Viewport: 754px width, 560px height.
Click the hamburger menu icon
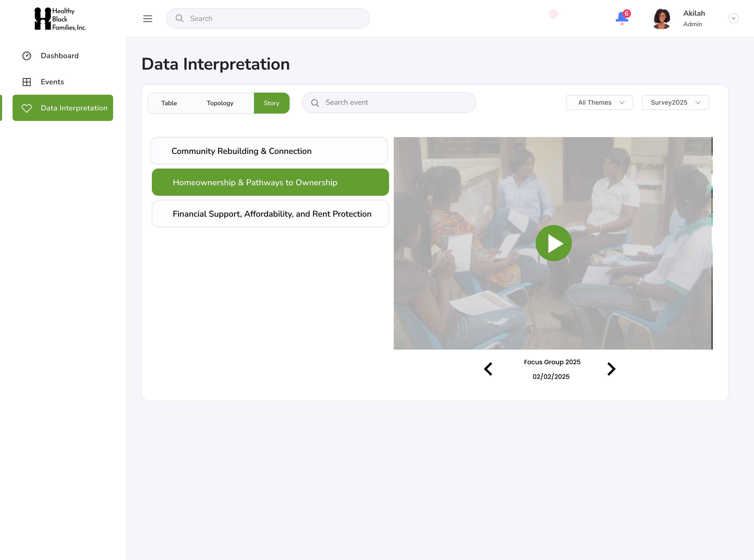148,19
